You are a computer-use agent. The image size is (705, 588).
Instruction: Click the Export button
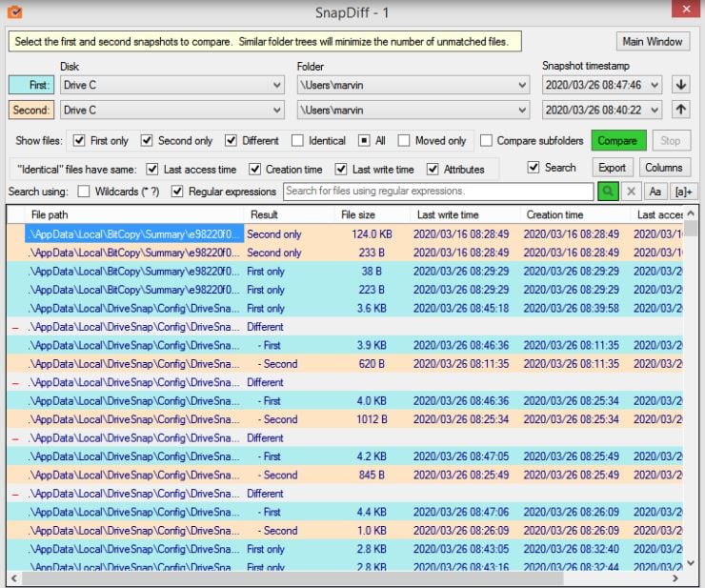coord(612,168)
